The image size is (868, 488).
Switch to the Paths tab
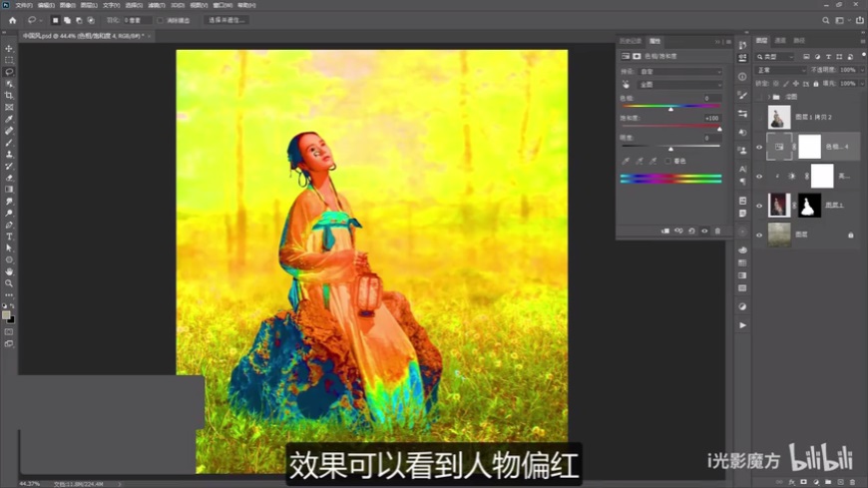click(799, 41)
